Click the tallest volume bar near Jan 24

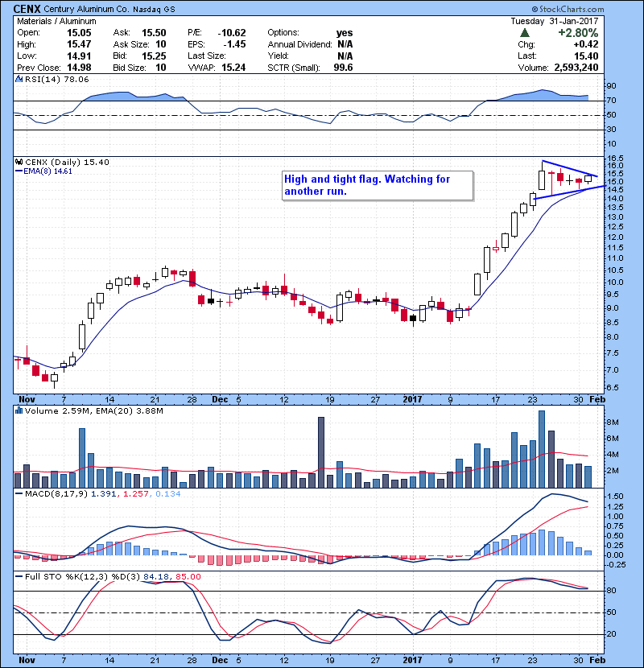pos(542,449)
